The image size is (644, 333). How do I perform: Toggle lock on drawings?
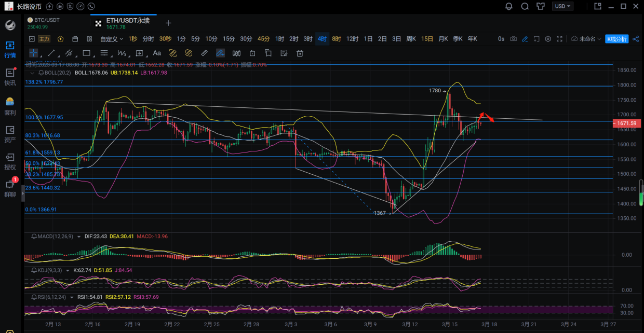pos(252,53)
